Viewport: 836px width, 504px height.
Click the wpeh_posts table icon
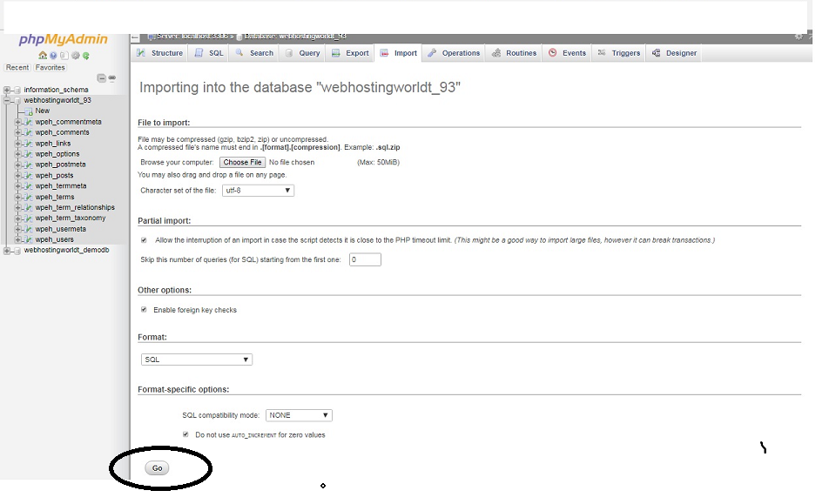click(27, 176)
